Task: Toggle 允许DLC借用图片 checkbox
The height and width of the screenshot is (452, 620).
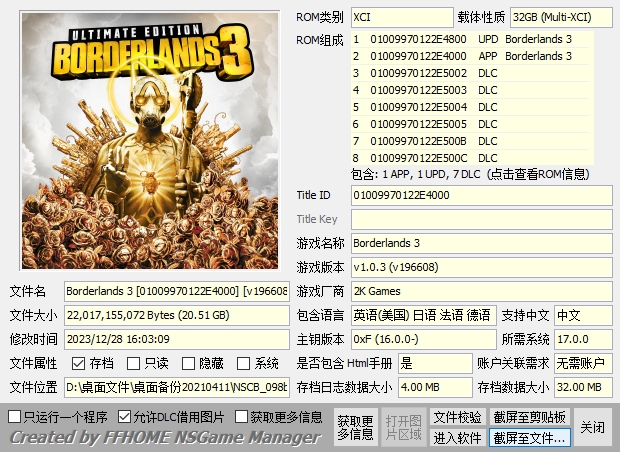Action: (x=124, y=416)
